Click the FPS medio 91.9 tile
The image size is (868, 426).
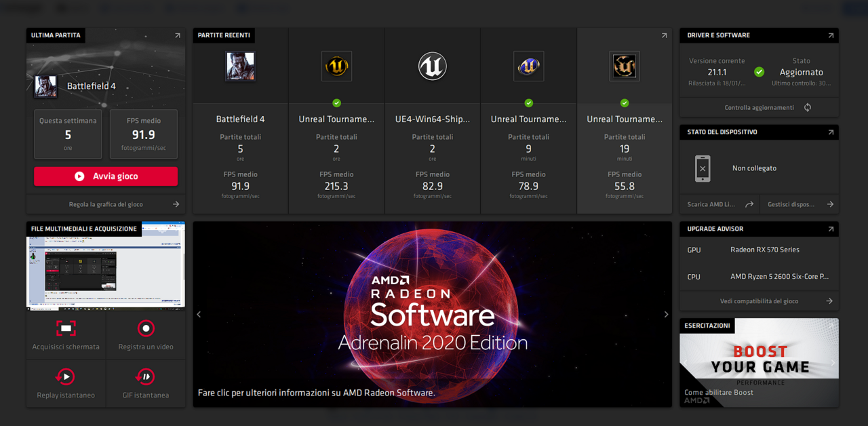click(x=144, y=134)
